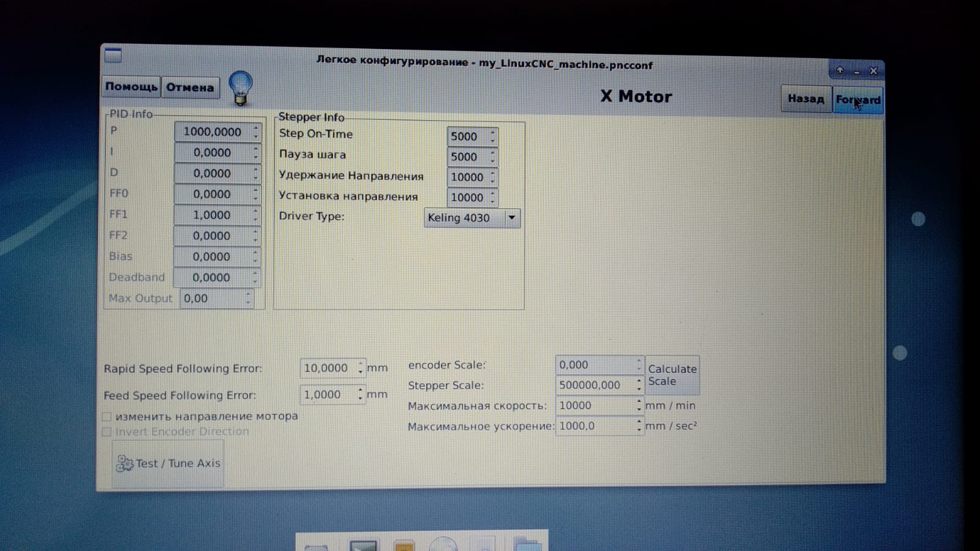Adjust the P value spinner arrows
Image resolution: width=980 pixels, height=551 pixels.
(x=256, y=132)
